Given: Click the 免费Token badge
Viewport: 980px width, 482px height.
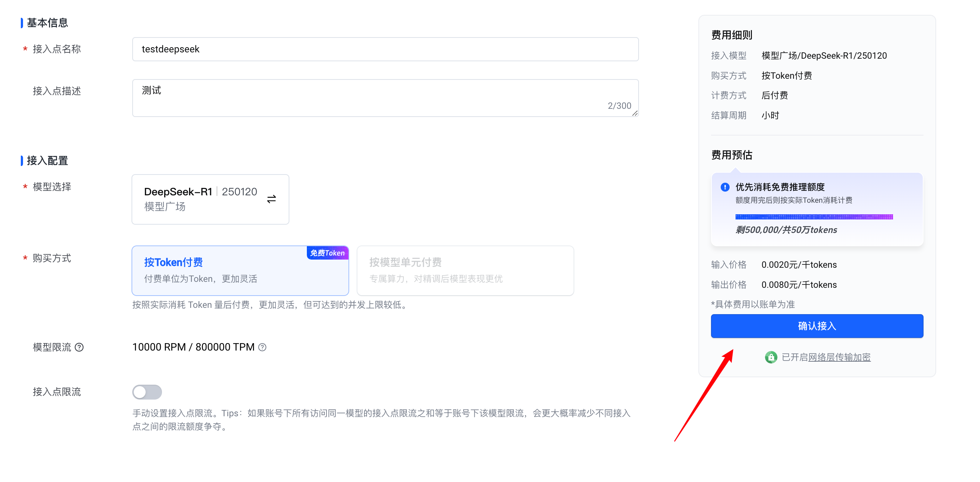Looking at the screenshot, I should 327,253.
